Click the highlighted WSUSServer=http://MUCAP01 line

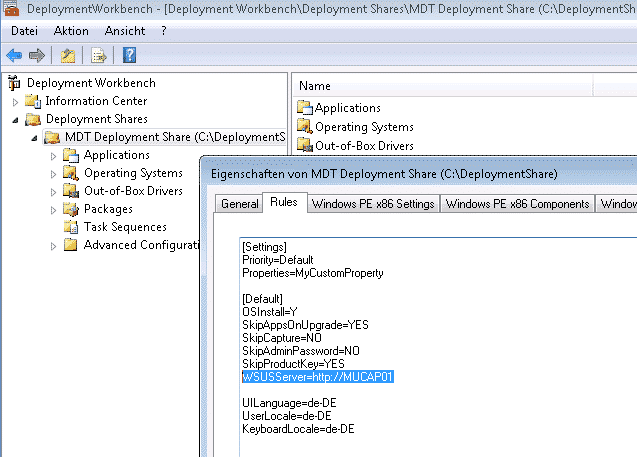coord(318,377)
